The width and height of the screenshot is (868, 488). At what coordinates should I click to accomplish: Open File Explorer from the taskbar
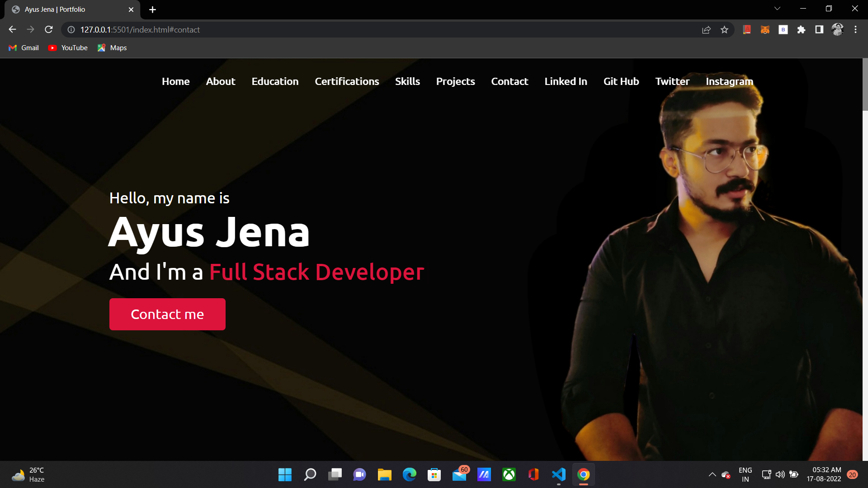coord(385,474)
